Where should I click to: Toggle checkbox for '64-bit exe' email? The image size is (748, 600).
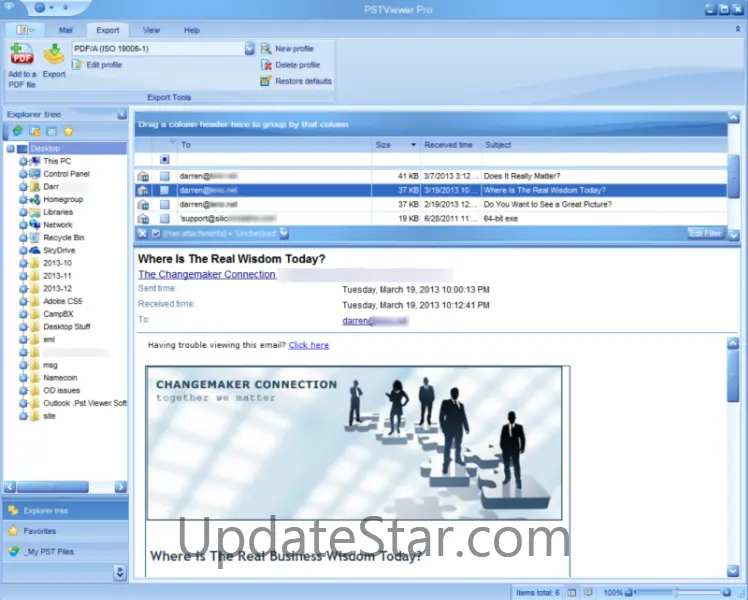click(x=165, y=219)
